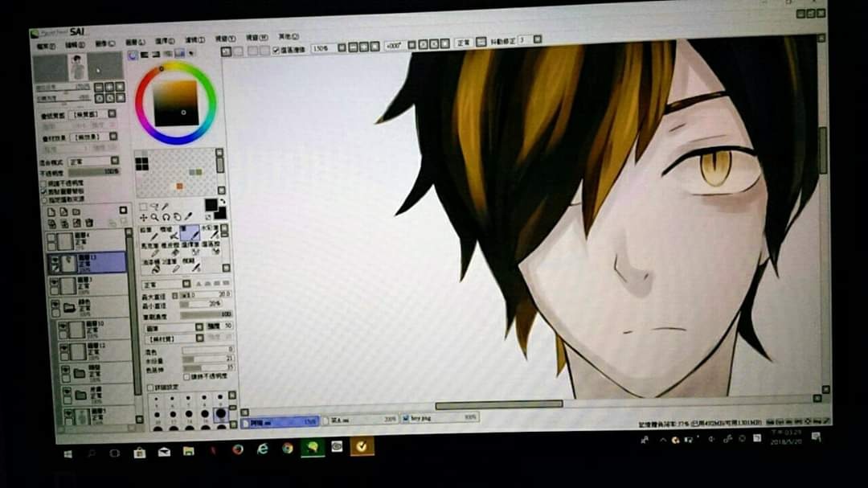Zoom in with navigator plus button
The width and height of the screenshot is (868, 488).
click(109, 87)
